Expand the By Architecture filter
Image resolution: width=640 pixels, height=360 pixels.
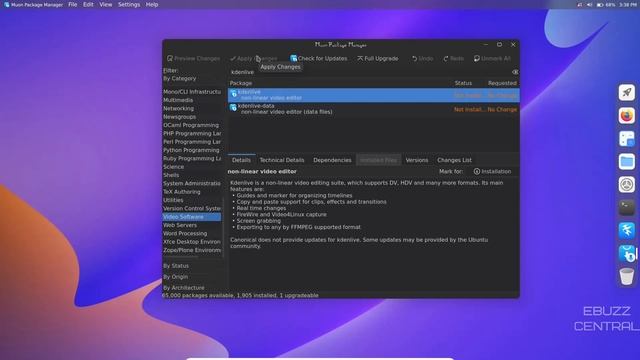click(x=184, y=288)
